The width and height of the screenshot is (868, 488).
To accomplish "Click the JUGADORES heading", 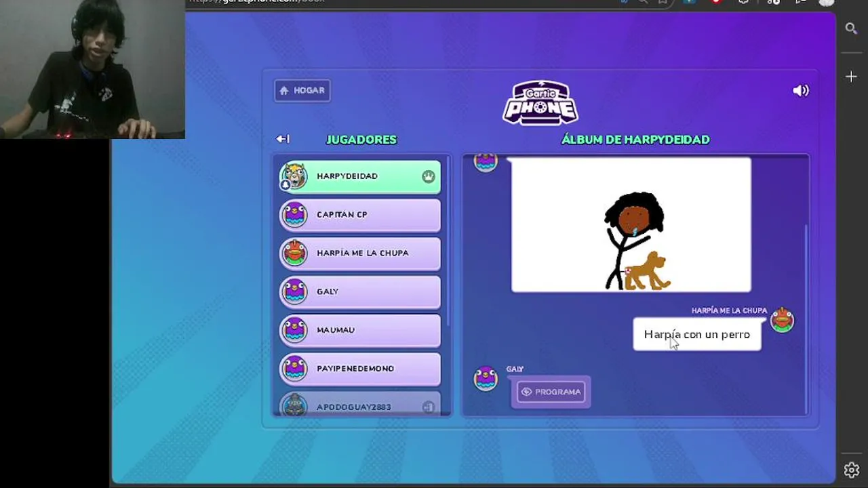I will tap(361, 140).
